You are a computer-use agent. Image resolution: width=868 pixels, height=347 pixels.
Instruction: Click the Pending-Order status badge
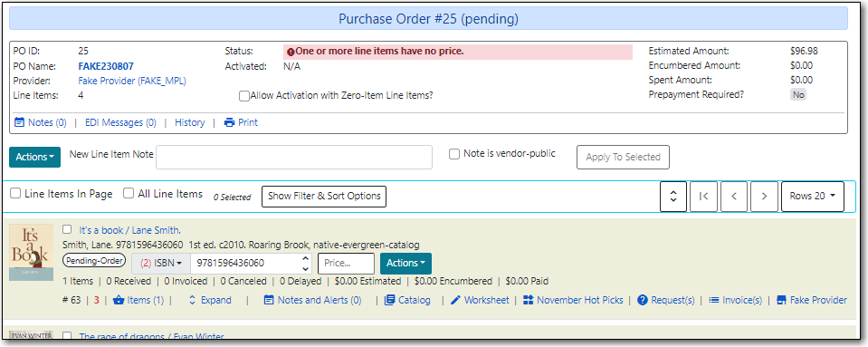tap(95, 261)
